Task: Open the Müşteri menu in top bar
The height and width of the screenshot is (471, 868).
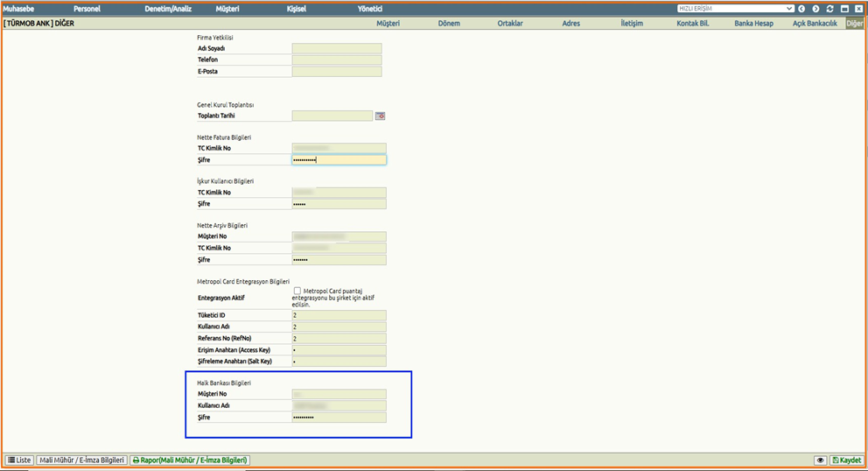Action: [227, 9]
